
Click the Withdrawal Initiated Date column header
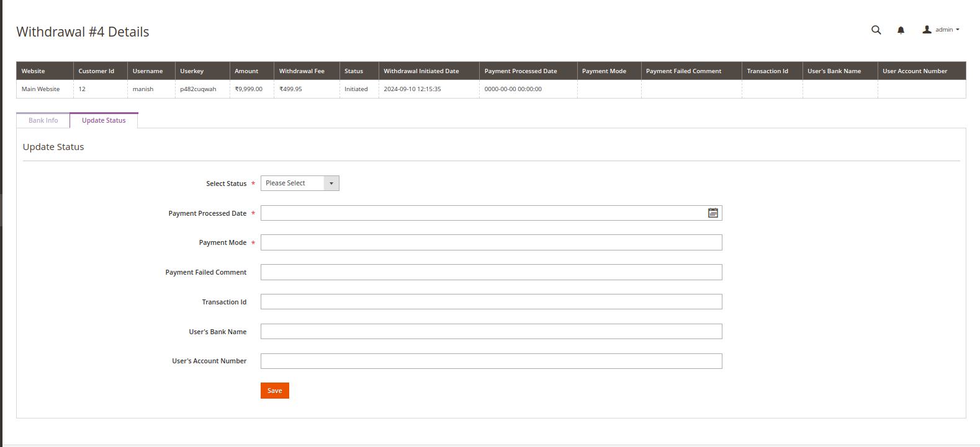[x=421, y=71]
